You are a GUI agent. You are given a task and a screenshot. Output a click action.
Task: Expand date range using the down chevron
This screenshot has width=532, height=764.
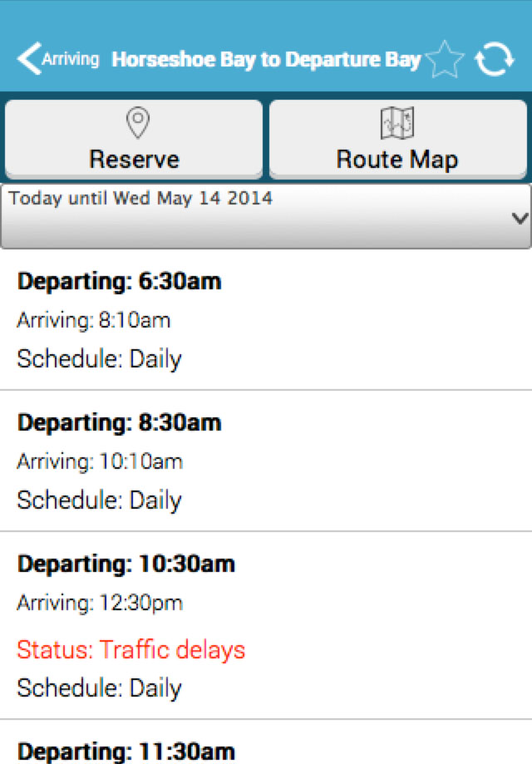(x=520, y=219)
